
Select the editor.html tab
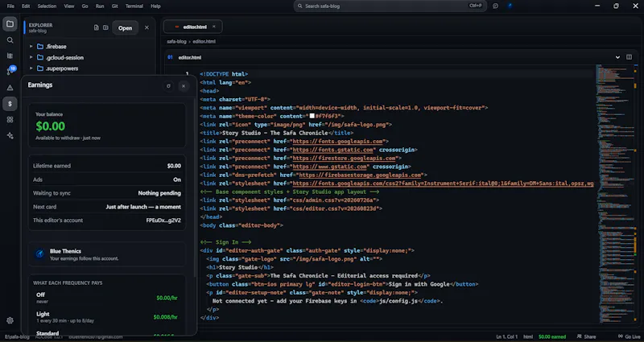tap(193, 27)
